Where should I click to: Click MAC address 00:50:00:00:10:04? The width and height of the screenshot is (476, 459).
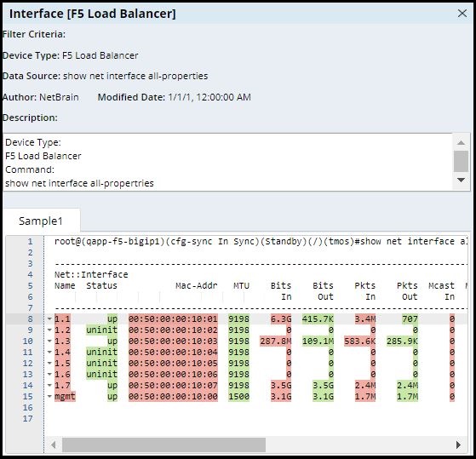point(173,353)
